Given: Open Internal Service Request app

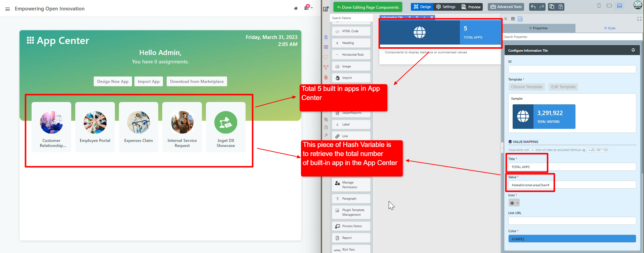Looking at the screenshot, I should tap(182, 127).
